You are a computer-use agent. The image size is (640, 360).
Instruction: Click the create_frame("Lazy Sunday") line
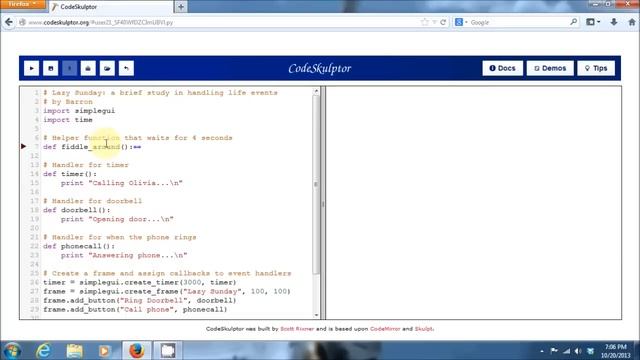167,291
